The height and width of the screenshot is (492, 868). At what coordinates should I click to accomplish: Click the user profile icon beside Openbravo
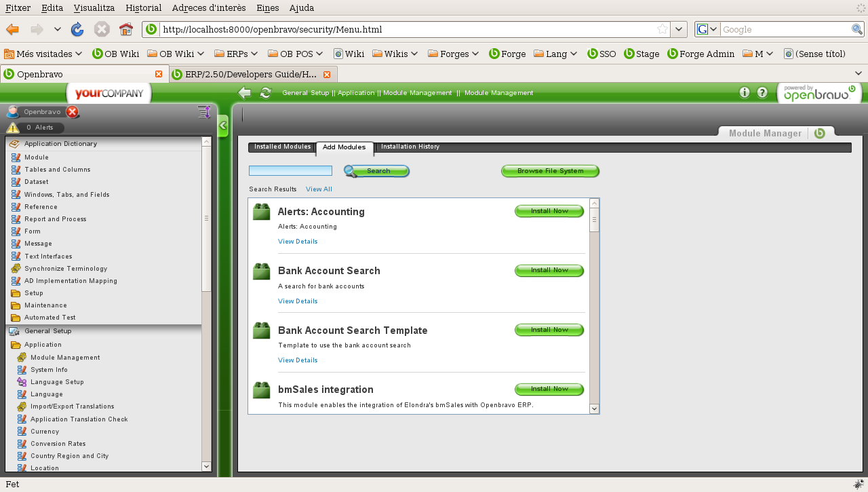pos(13,112)
